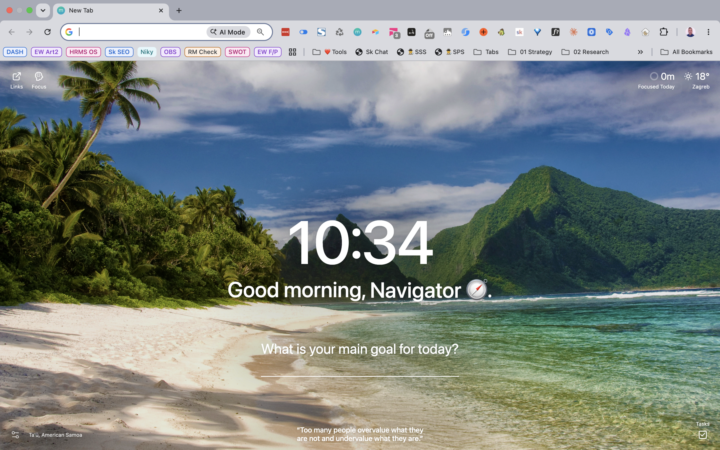Click the house-shaped extension icon

[x=645, y=32]
